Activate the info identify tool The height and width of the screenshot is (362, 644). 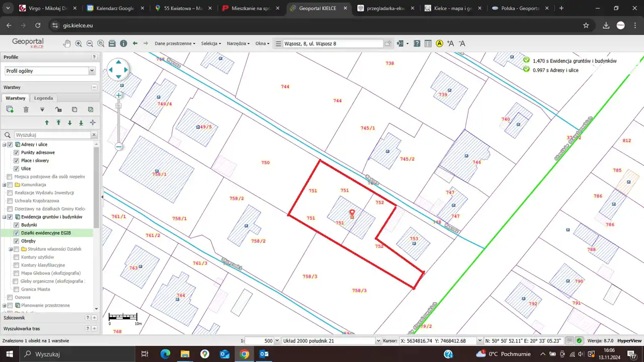pos(123,44)
